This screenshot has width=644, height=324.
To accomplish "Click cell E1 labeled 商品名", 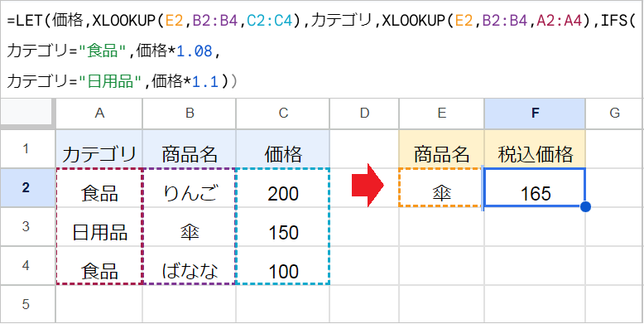I will pyautogui.click(x=441, y=149).
